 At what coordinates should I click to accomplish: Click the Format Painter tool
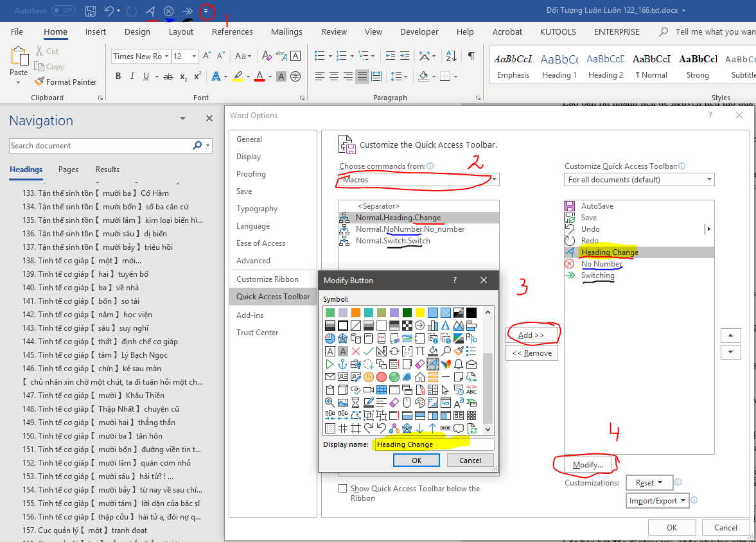tap(65, 82)
